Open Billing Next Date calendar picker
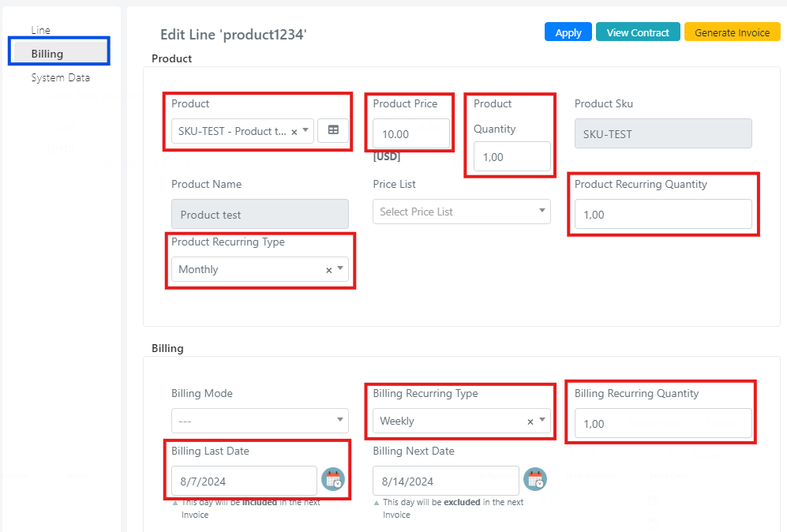 click(535, 479)
